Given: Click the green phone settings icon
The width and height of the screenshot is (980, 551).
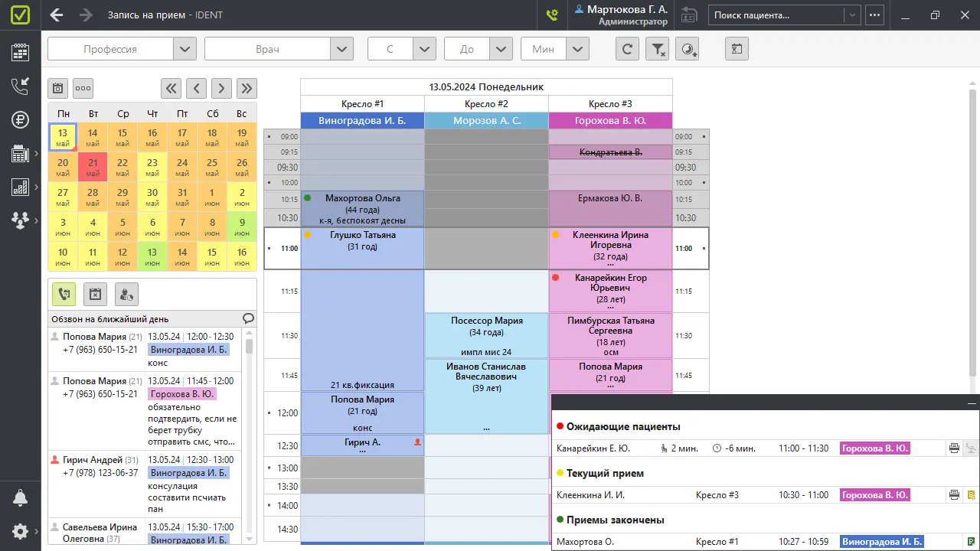Looking at the screenshot, I should coord(551,15).
